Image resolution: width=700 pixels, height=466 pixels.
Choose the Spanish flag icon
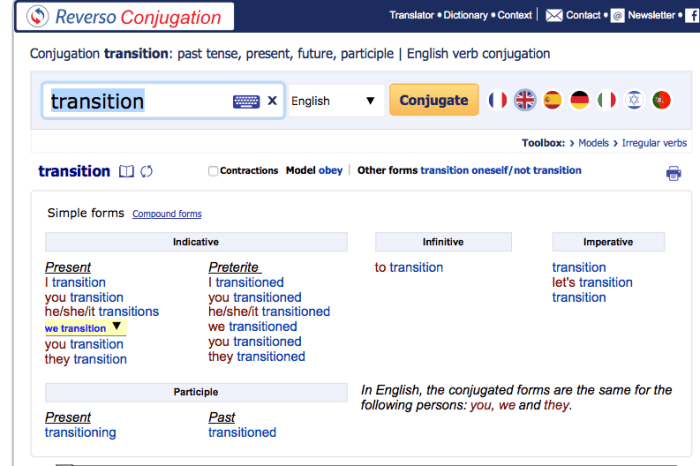click(x=552, y=100)
